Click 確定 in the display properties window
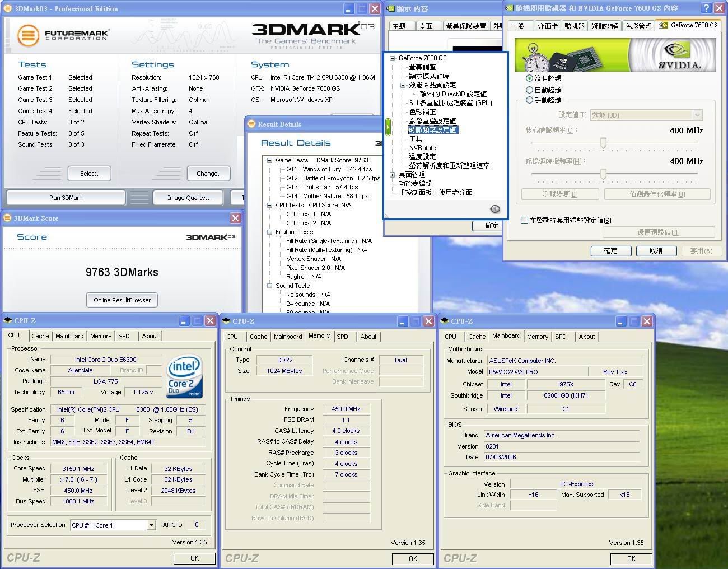Screen dimensions: 728x569 (x=487, y=226)
